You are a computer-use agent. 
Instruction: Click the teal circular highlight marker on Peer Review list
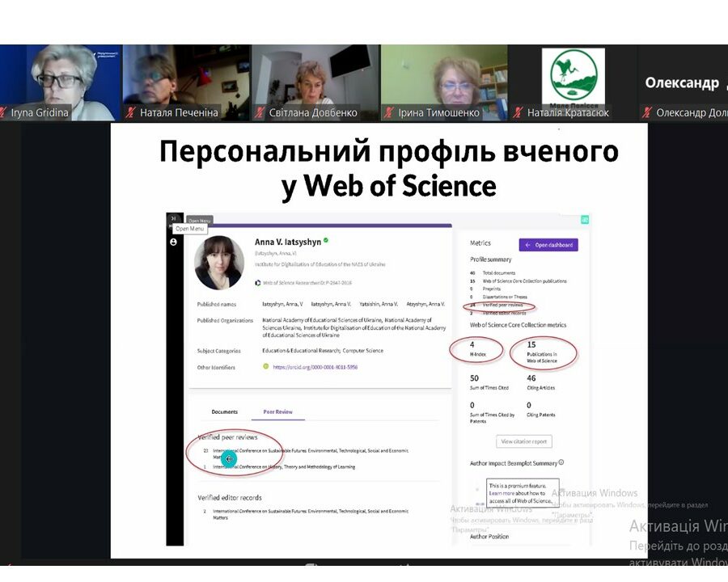point(227,458)
